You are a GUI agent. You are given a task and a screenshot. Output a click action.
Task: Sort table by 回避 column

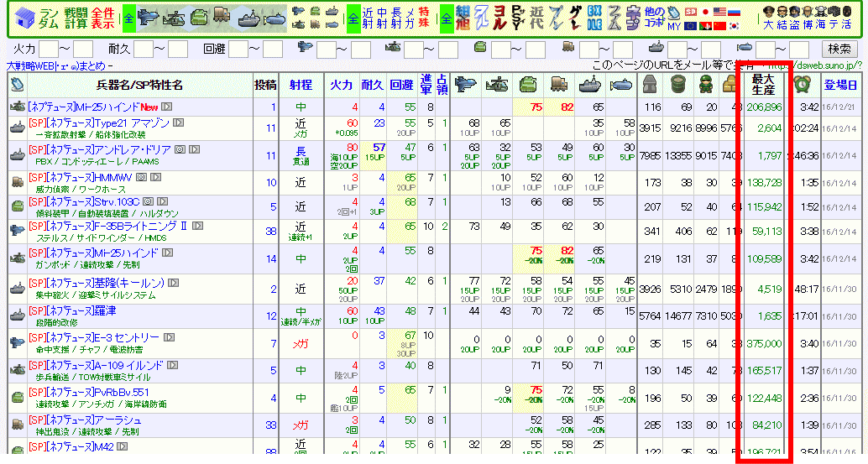(x=401, y=85)
